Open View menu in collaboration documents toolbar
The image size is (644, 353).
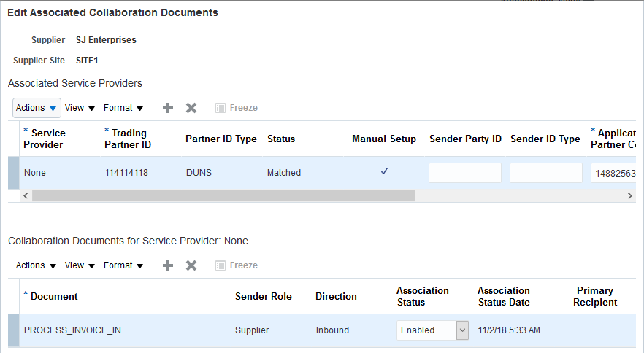(80, 265)
